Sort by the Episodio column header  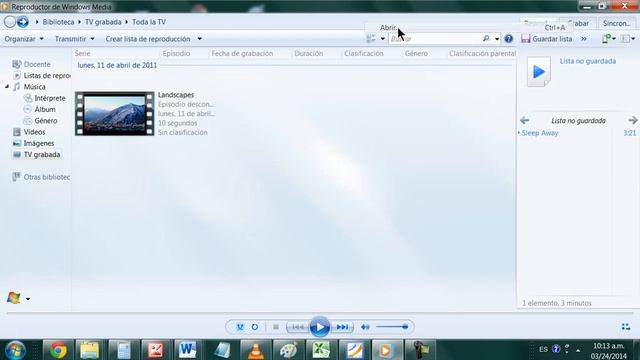click(x=176, y=53)
